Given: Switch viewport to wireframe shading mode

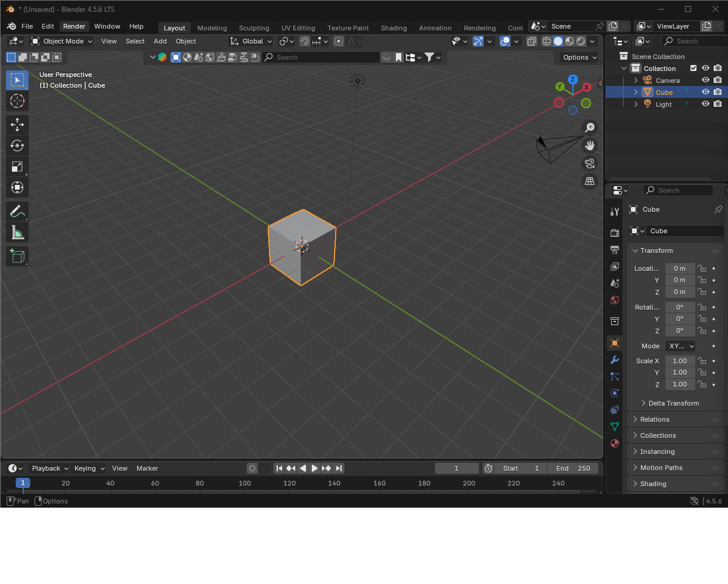Looking at the screenshot, I should point(546,41).
